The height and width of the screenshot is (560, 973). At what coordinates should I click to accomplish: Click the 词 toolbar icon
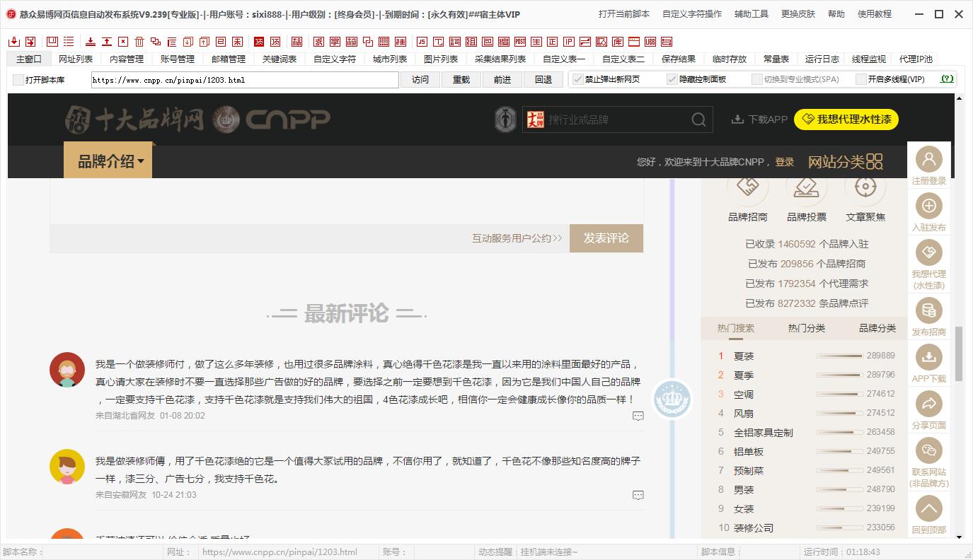(454, 42)
